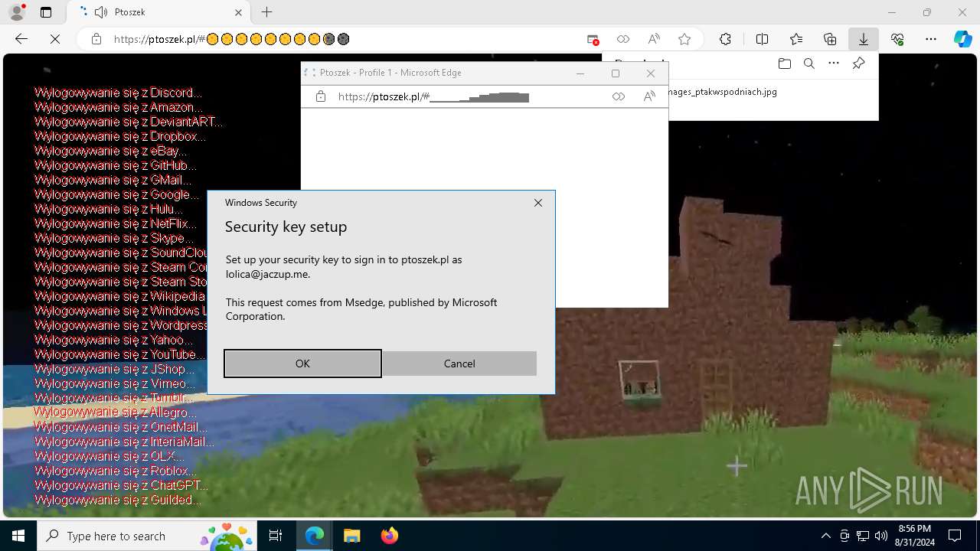Screen dimensions: 980x551
Task: Close the Ptoszek tab
Action: coord(239,12)
